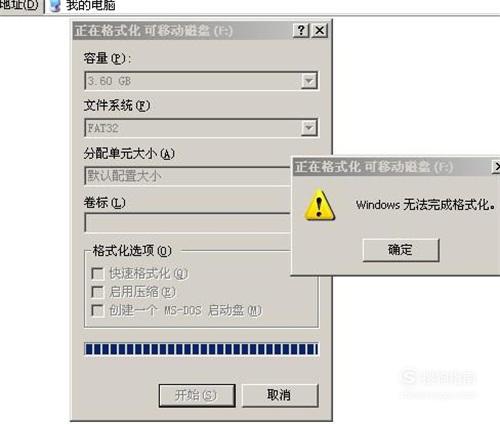Close the format error message box

(x=496, y=167)
